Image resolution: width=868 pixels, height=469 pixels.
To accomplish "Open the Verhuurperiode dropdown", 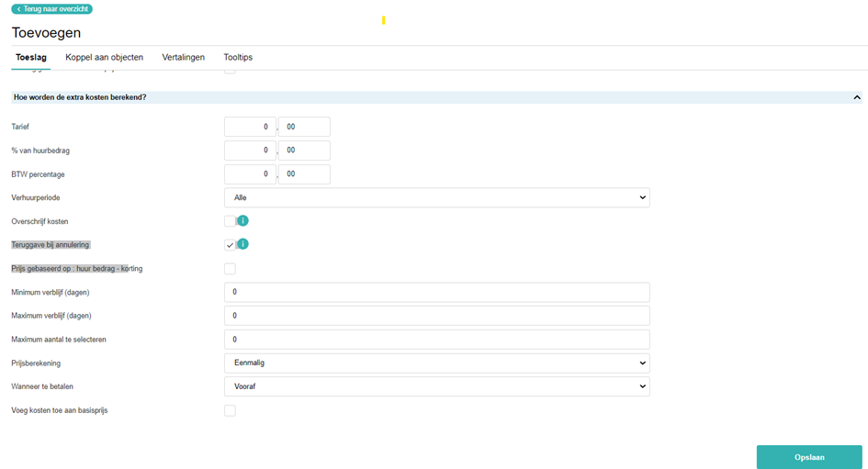I will coord(437,197).
